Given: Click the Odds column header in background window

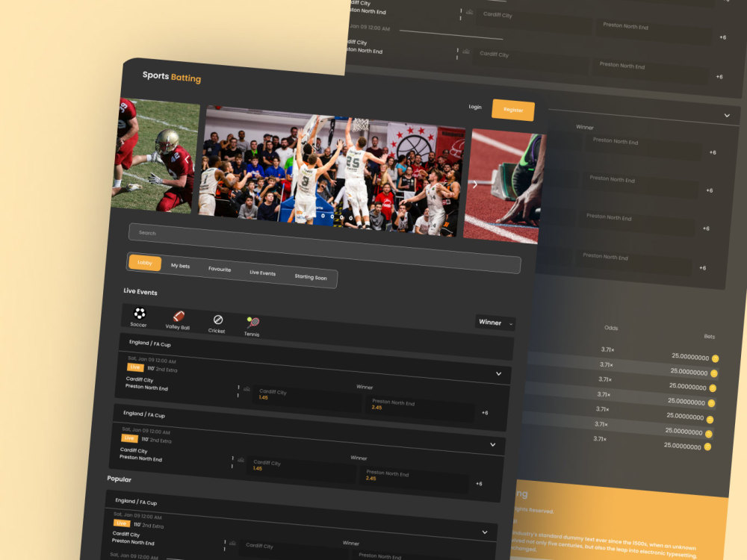Looking at the screenshot, I should tap(611, 328).
